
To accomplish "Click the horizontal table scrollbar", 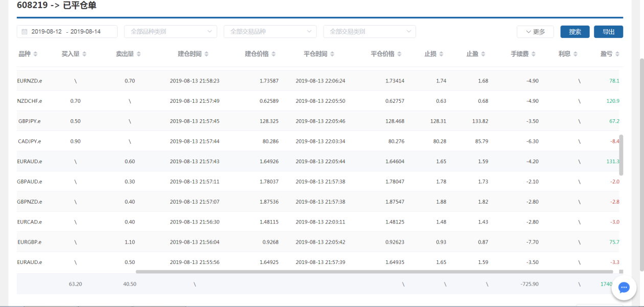I will 373,272.
